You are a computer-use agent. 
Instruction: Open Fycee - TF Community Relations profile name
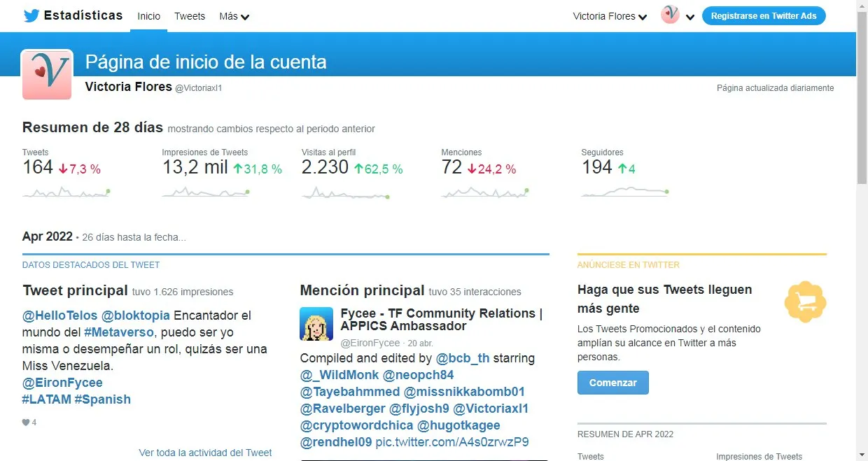click(x=442, y=320)
